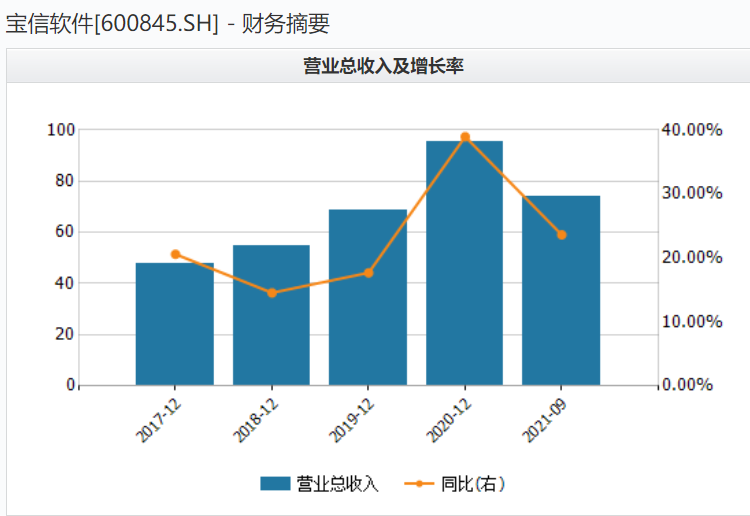Image resolution: width=750 pixels, height=516 pixels.
Task: Select the 2017-12 growth rate point
Action: click(176, 254)
